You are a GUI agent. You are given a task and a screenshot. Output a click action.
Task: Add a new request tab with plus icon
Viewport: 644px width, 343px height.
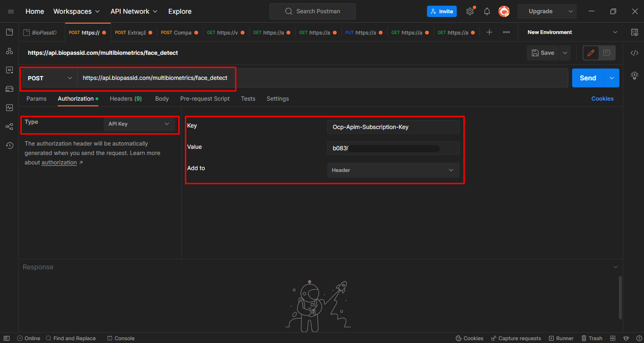point(489,32)
